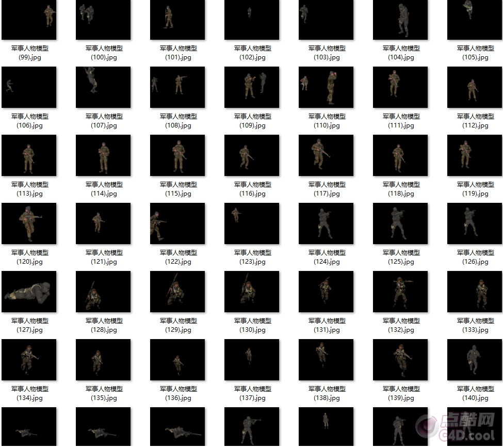Click the 军事人物模型 (115).jpg thumbnail
Viewport: 503px width, 448px height.
click(177, 155)
